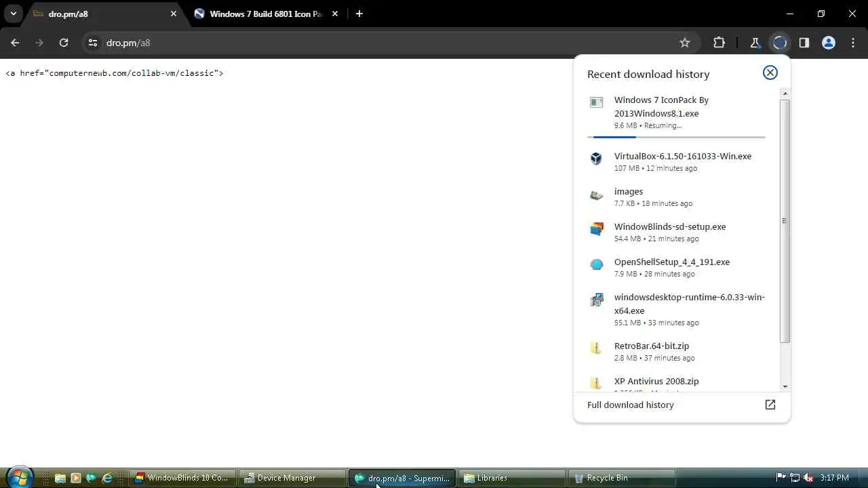Open OpenShellSetup_4_4_191.exe download

[x=677, y=267]
